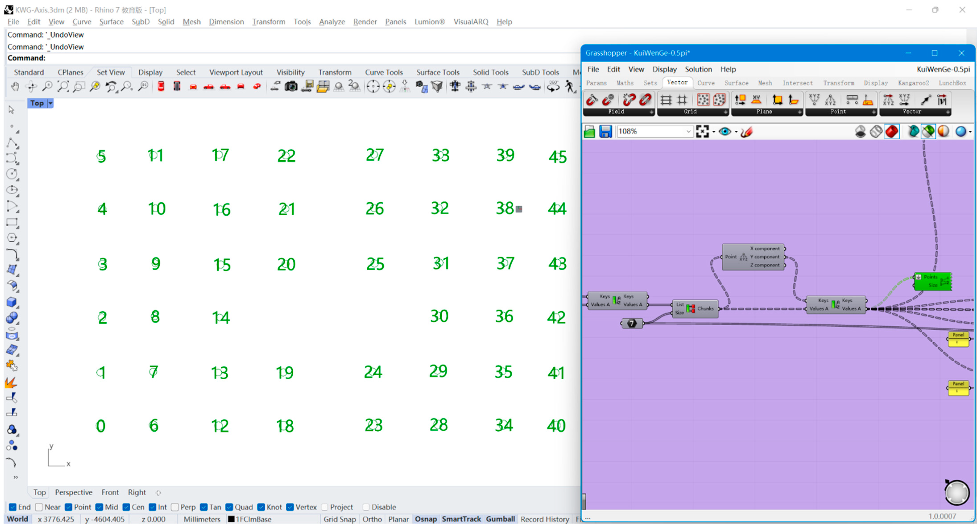Select the Grasshopper sketch pencil tool
Screen dimensions: 980x529
coord(746,132)
